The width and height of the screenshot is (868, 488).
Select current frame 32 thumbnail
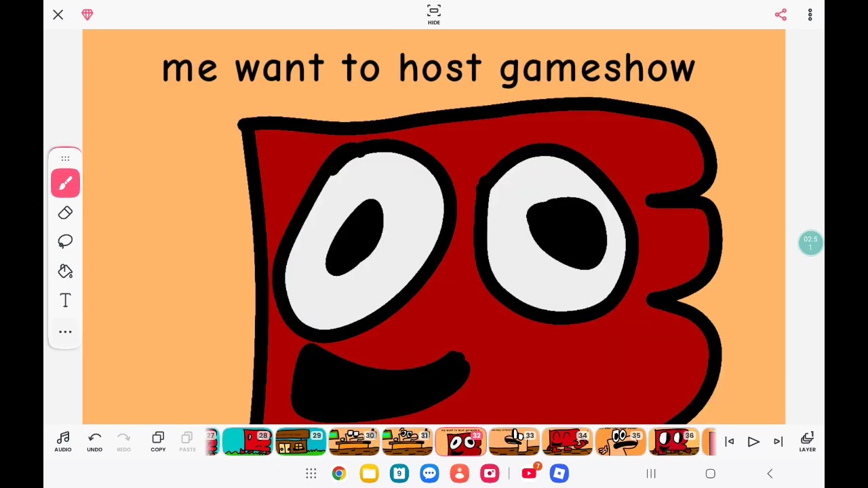(x=461, y=441)
